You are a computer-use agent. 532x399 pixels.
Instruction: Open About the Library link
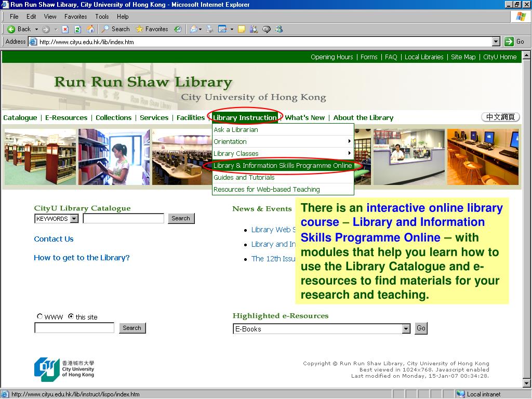pos(363,118)
